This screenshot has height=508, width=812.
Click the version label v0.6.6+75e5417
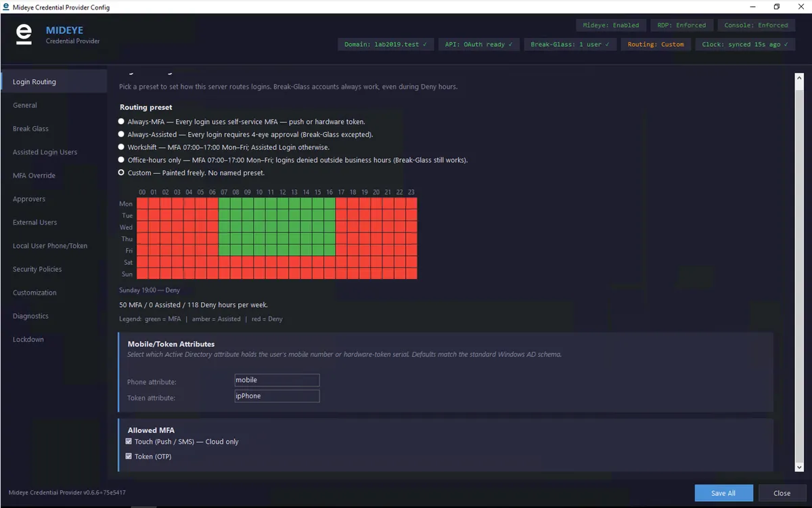coord(67,492)
